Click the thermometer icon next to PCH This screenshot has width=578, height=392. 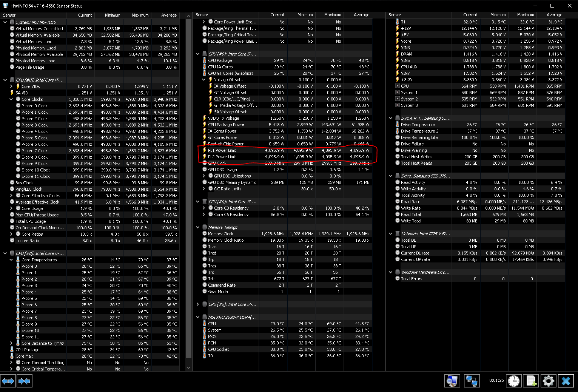[204, 343]
